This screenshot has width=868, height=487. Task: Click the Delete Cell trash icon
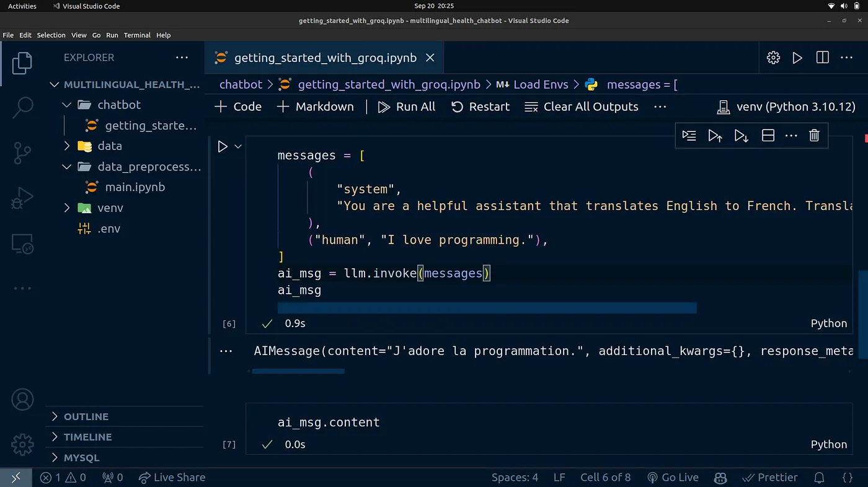click(814, 136)
